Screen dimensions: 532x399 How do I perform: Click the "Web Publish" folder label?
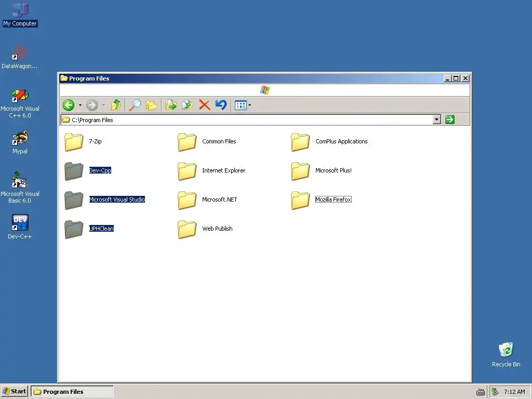coord(218,229)
